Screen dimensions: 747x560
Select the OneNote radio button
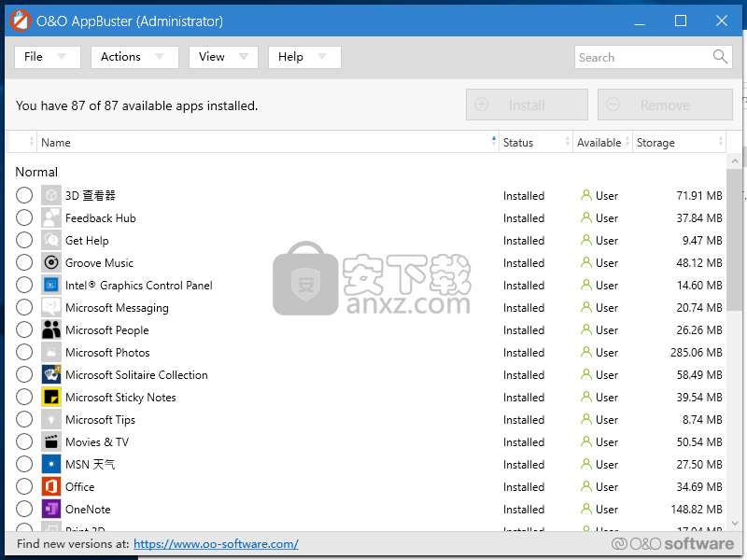pyautogui.click(x=24, y=509)
